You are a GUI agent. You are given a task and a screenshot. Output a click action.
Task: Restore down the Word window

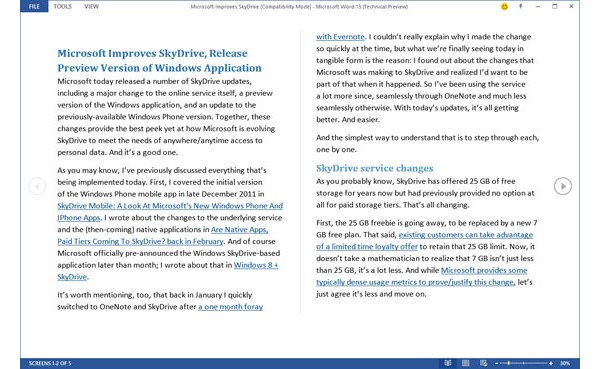[x=554, y=7]
